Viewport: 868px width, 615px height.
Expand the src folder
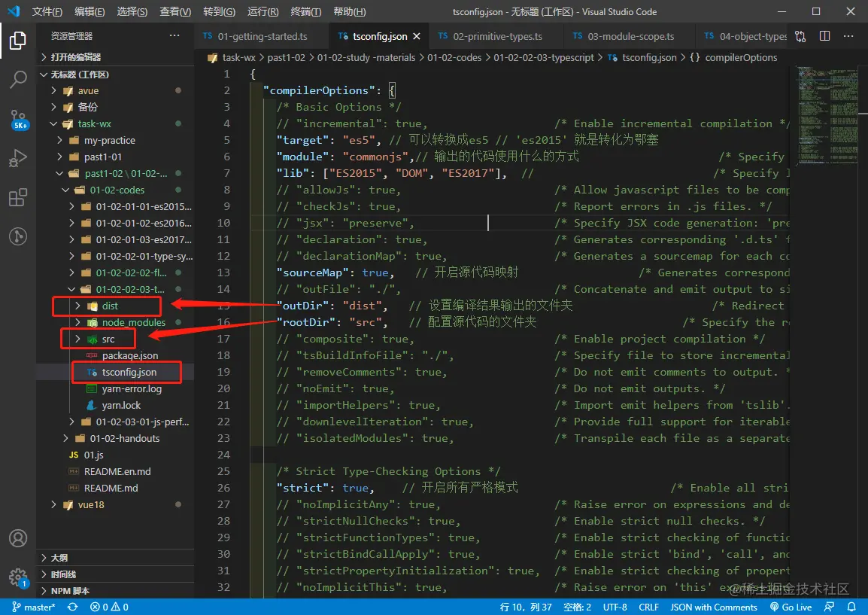click(115, 339)
